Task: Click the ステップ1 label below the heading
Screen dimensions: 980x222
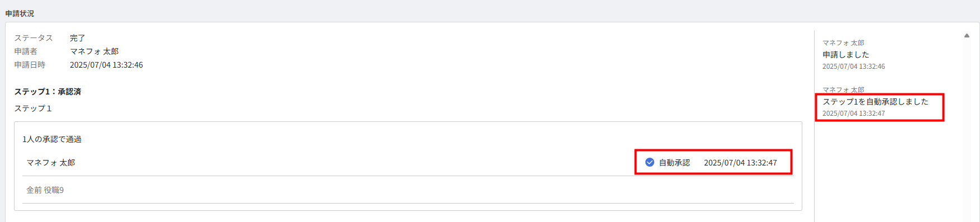Action: [x=33, y=108]
